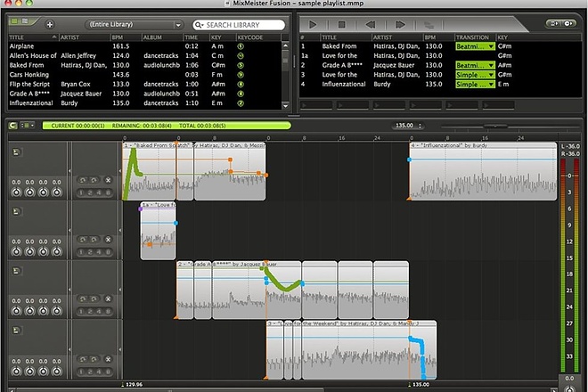Click right half of top-right output toggle
This screenshot has width=588, height=392.
point(568,23)
